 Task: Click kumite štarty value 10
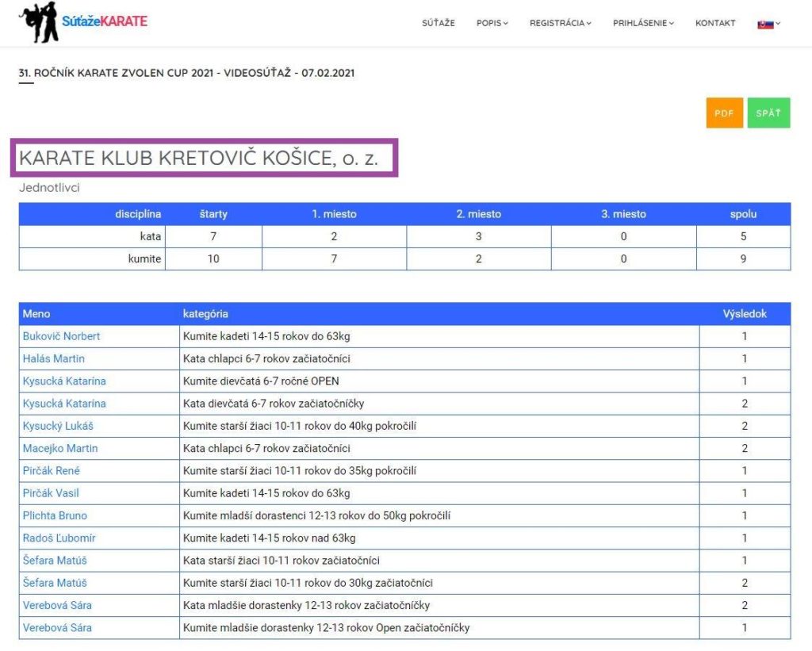[213, 259]
